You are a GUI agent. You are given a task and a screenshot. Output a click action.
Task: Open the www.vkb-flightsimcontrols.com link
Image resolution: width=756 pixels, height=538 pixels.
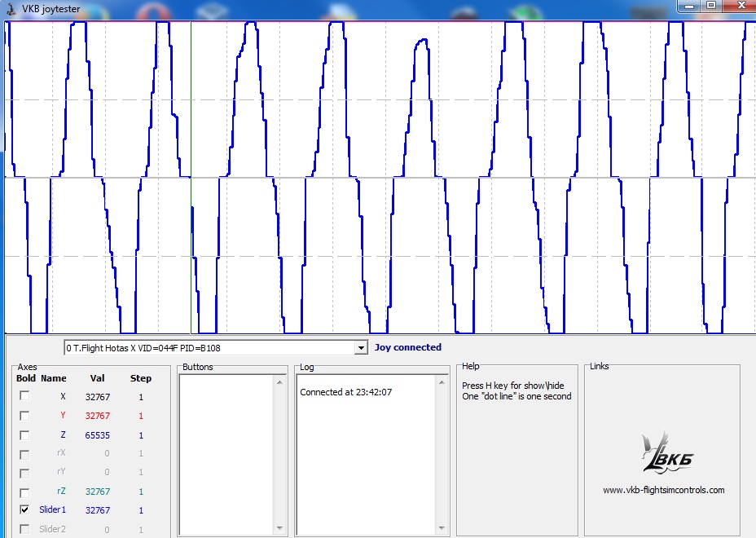click(663, 490)
